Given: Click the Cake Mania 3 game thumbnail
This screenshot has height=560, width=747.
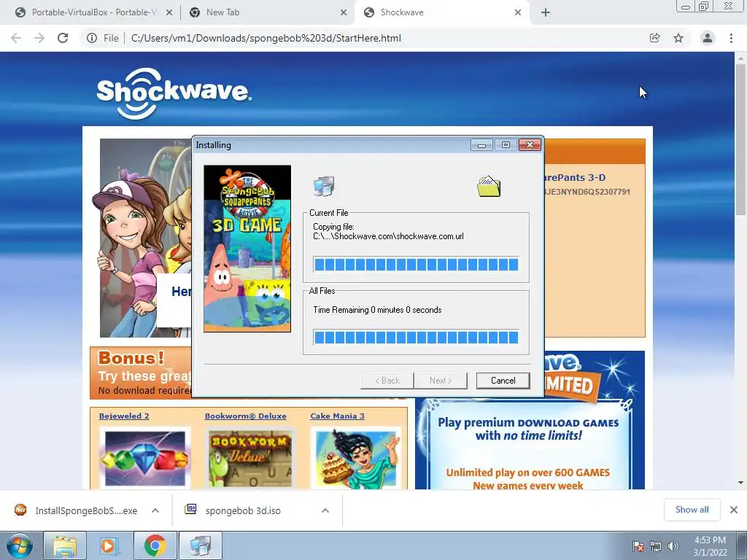Looking at the screenshot, I should [x=356, y=458].
